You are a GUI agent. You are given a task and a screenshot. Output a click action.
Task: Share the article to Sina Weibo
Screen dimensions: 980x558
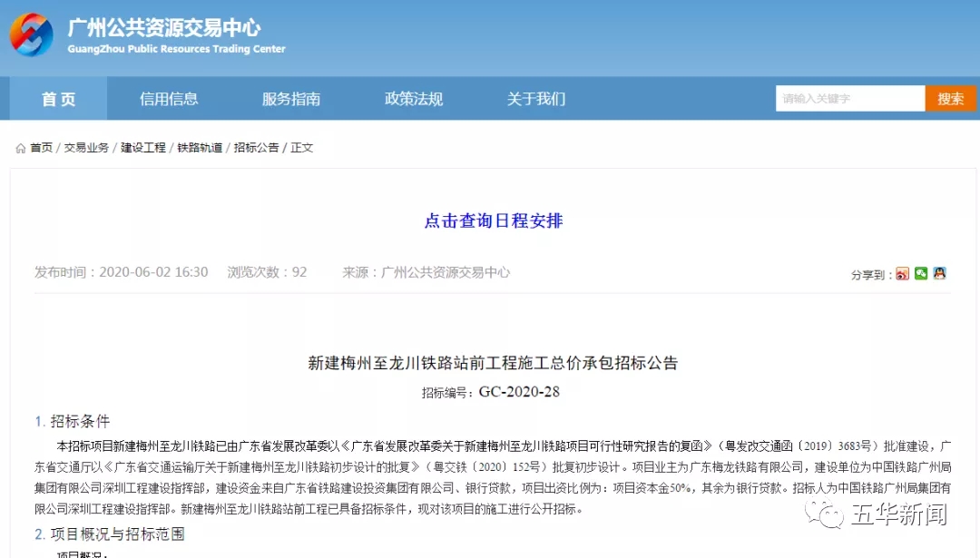click(x=902, y=274)
